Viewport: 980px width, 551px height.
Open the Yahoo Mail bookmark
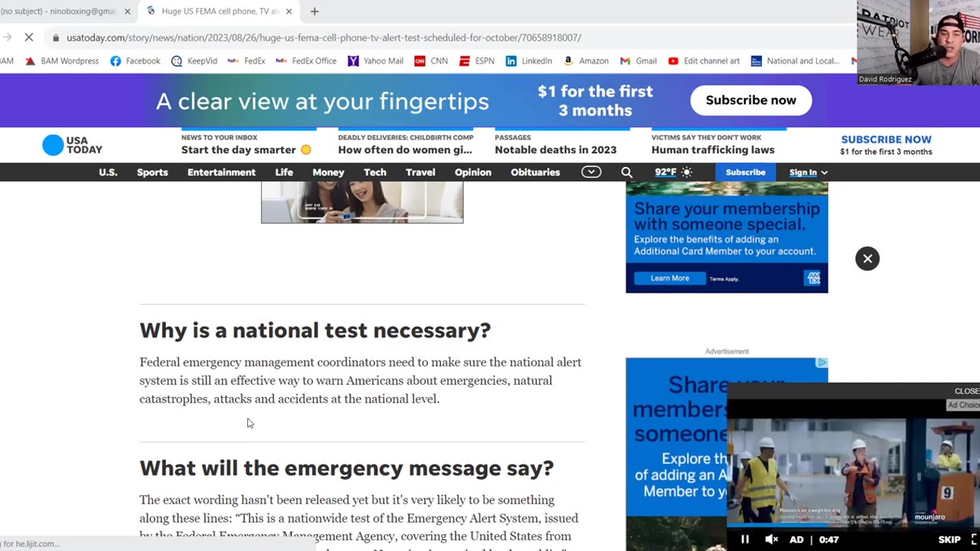[375, 60]
